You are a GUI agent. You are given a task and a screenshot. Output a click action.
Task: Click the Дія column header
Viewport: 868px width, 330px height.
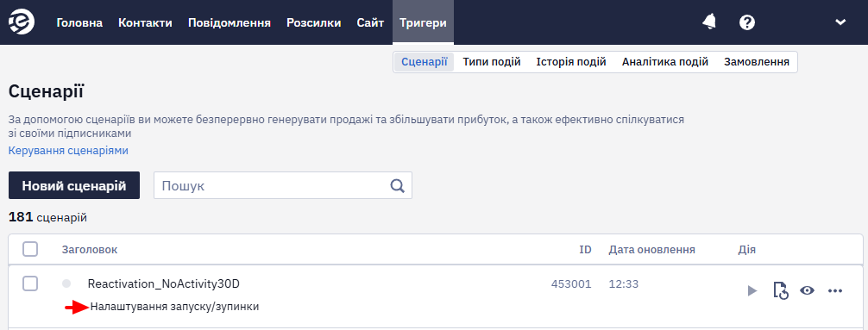(x=746, y=250)
